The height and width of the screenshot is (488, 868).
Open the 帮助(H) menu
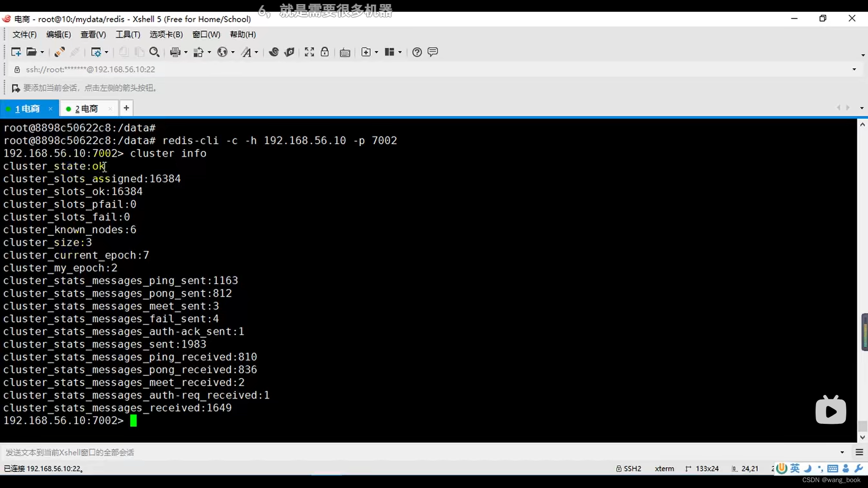coord(243,34)
